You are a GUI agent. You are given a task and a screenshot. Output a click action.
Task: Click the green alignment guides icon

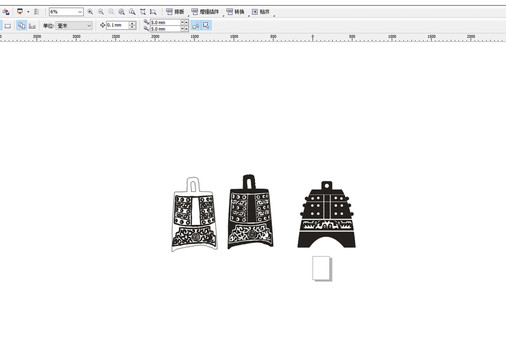click(x=36, y=12)
